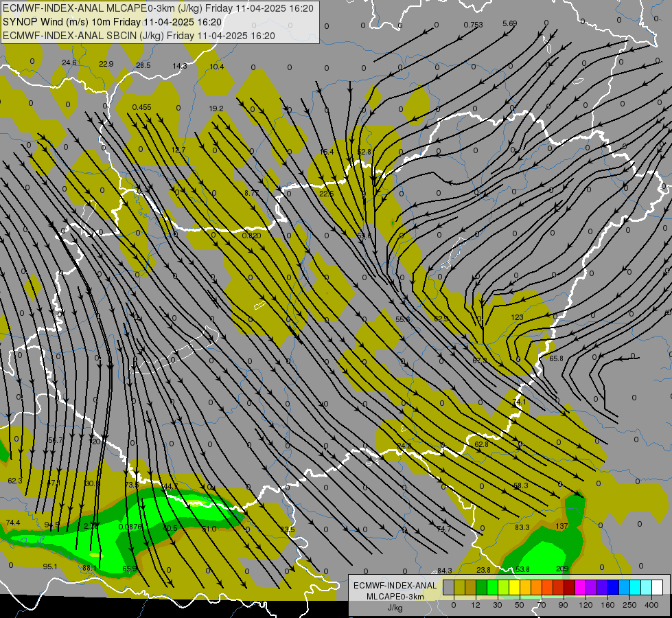Click the map value '0.753'
Image resolution: width=672 pixels, height=618 pixels.
473,25
